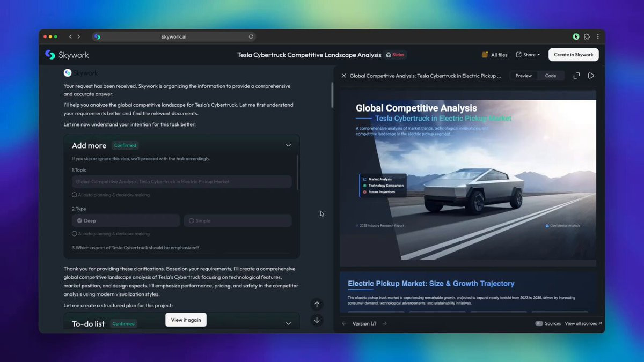Play the slideshow presentation
Viewport: 644px width, 362px height.
591,76
